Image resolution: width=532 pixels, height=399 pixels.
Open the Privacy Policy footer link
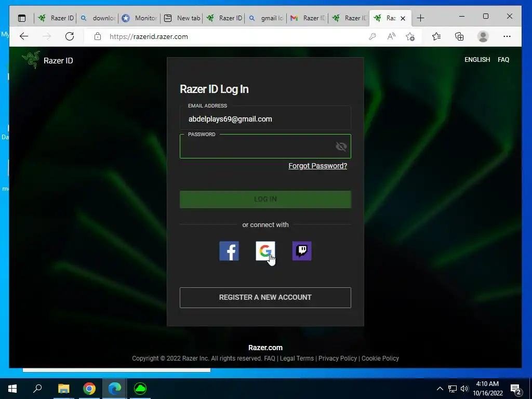point(338,358)
